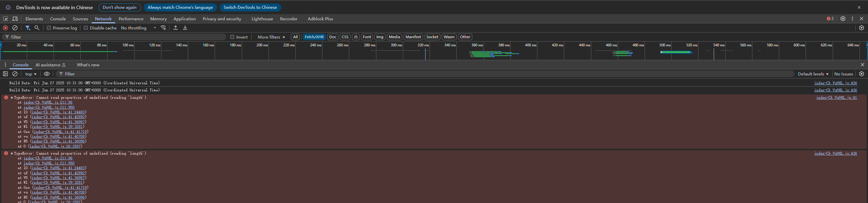
Task: Expand the first TypeError stack trace
Action: 12,97
